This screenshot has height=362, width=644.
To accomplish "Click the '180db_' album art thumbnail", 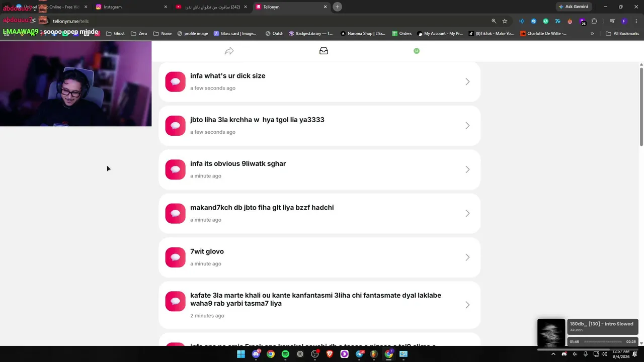I will click(551, 333).
